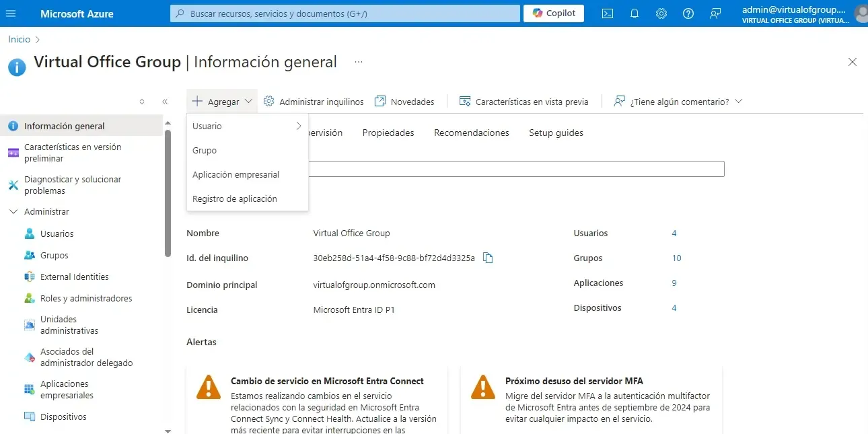Viewport: 868px width, 434px height.
Task: Choose Registro de aplicación menu entry
Action: click(x=234, y=198)
